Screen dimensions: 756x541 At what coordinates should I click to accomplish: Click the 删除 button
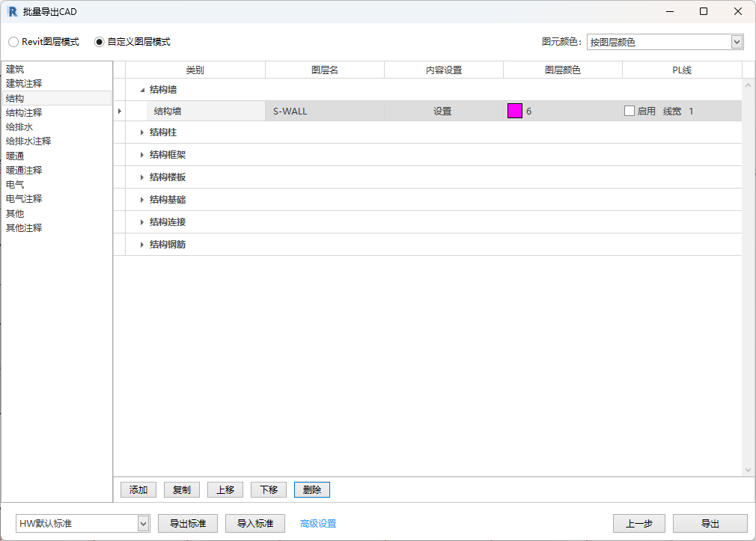tap(312, 490)
